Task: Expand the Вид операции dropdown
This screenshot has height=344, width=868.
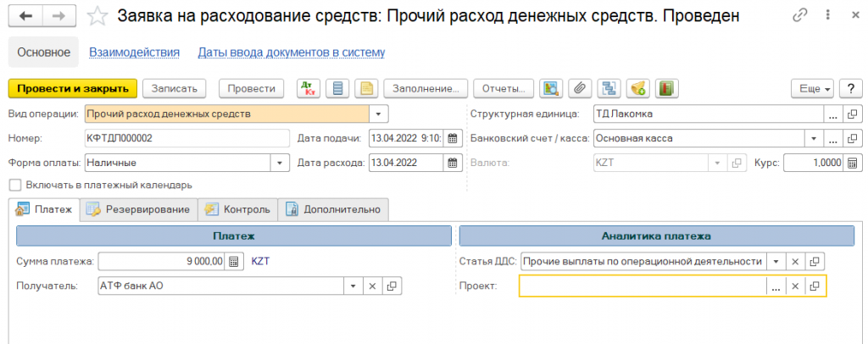Action: click(378, 114)
